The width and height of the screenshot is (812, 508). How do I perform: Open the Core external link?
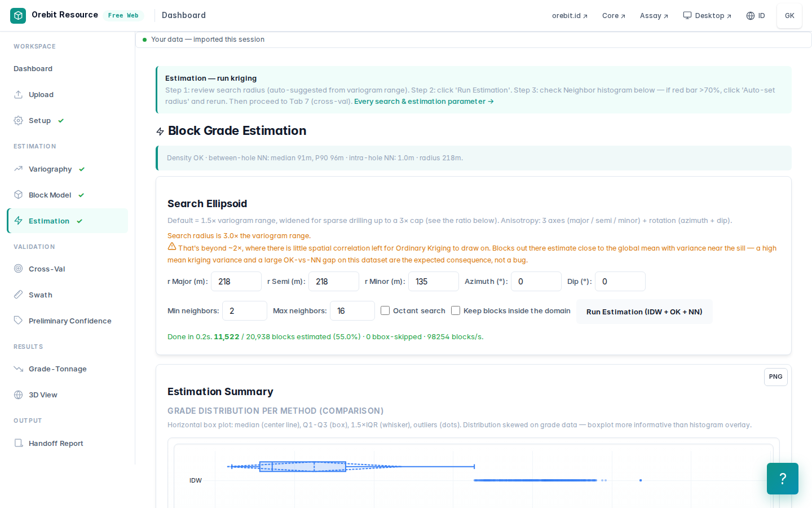614,16
